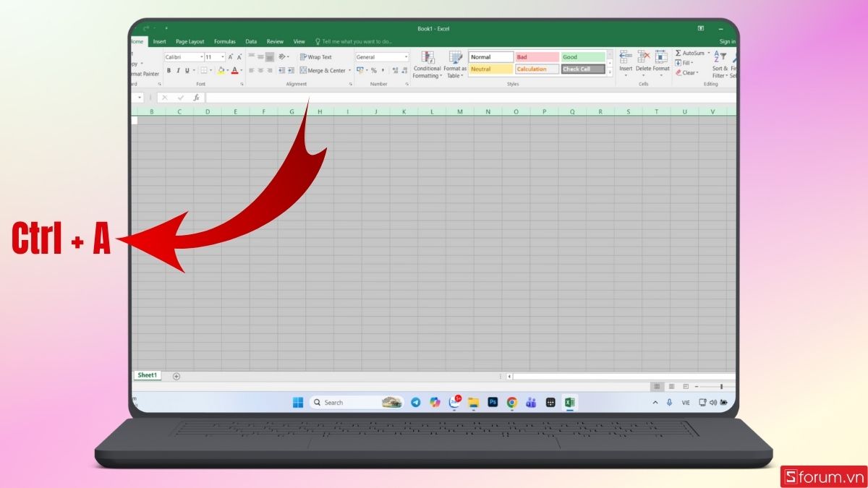
Task: Toggle center alignment in Alignment group
Action: 260,70
